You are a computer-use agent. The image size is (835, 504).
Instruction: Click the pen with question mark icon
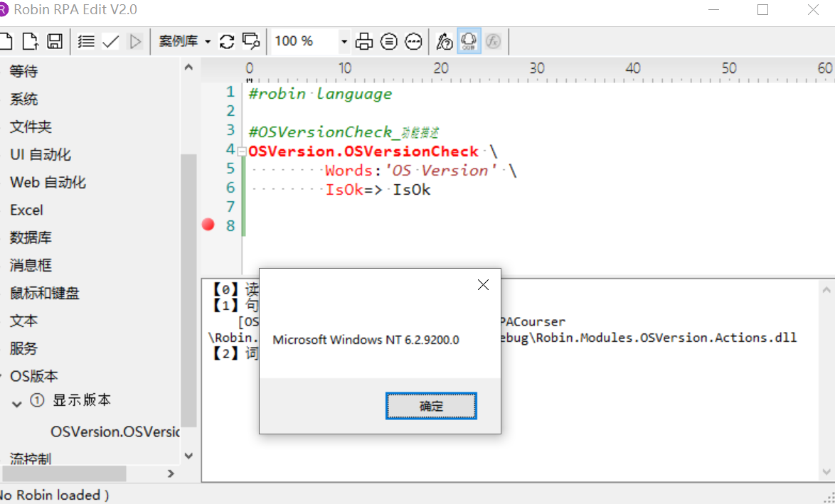tap(444, 41)
